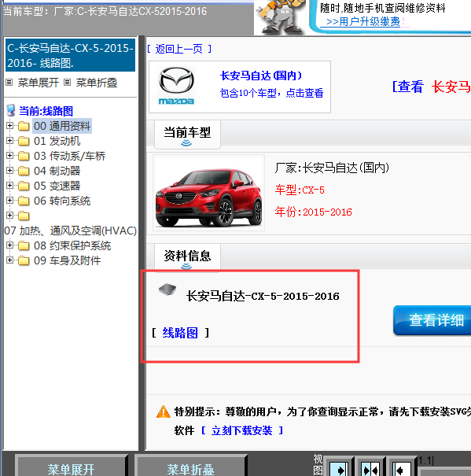Click the 厂家:长安马自达(国内) text

point(332,168)
